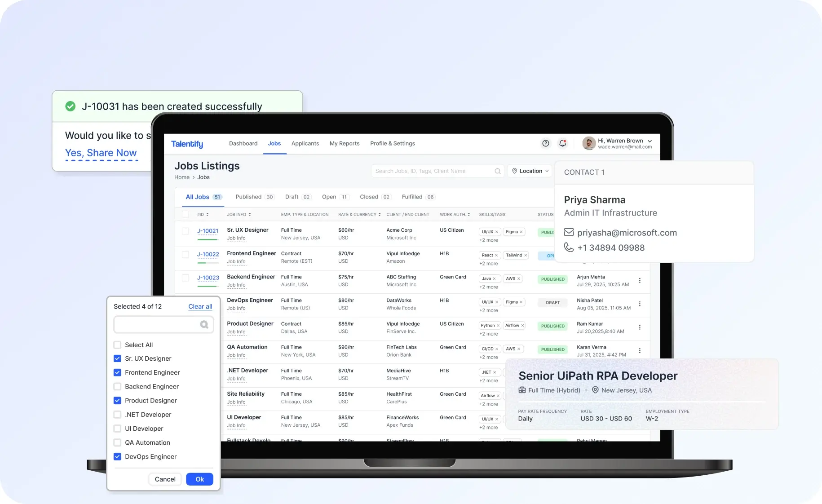Uncheck Sr. UX Designer in filter list
This screenshot has height=504, width=822.
(117, 358)
